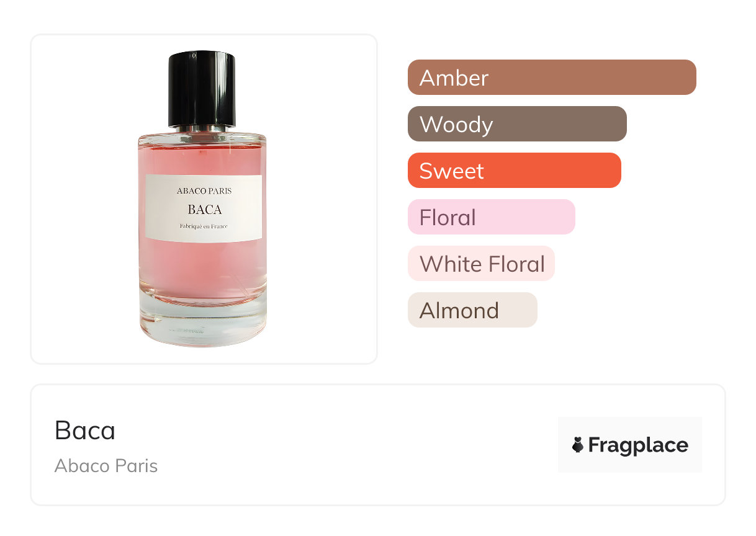Click the silver bottle neck collar

click(202, 128)
